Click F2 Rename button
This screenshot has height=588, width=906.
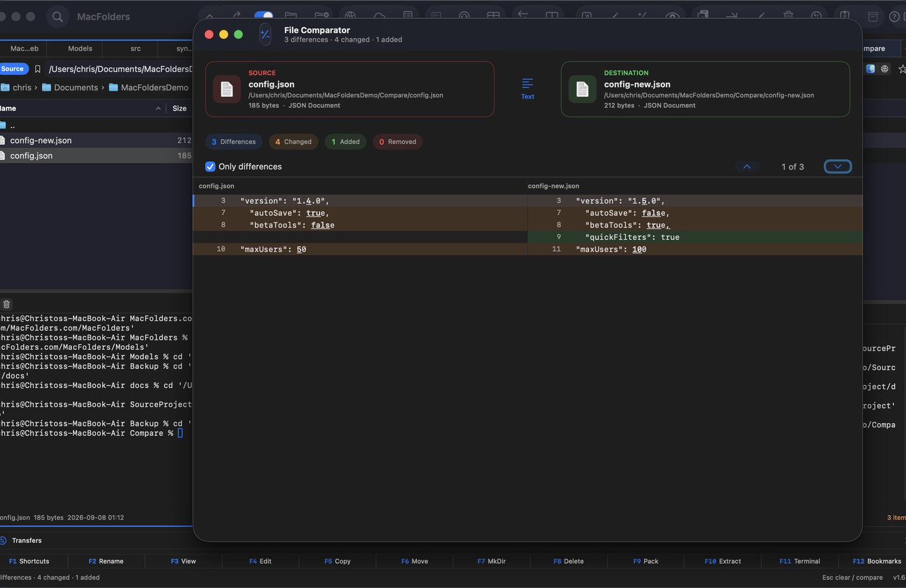click(106, 561)
